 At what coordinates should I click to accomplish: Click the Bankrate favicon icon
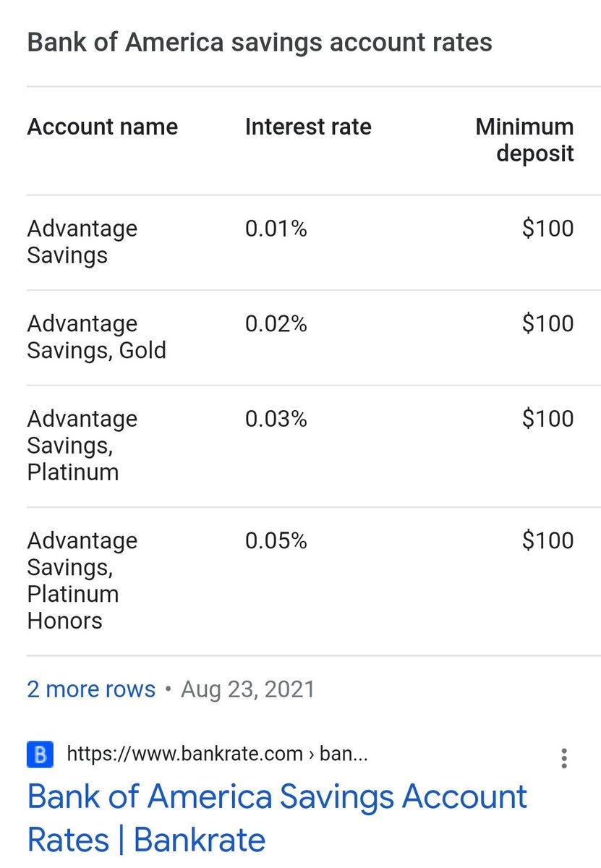[x=40, y=755]
